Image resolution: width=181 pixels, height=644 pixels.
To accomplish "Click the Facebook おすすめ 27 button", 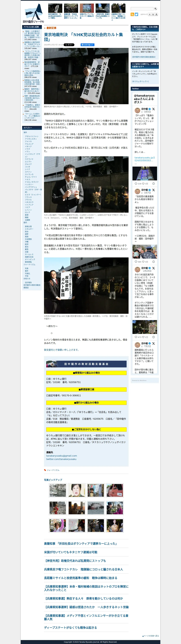I will click(87, 45).
